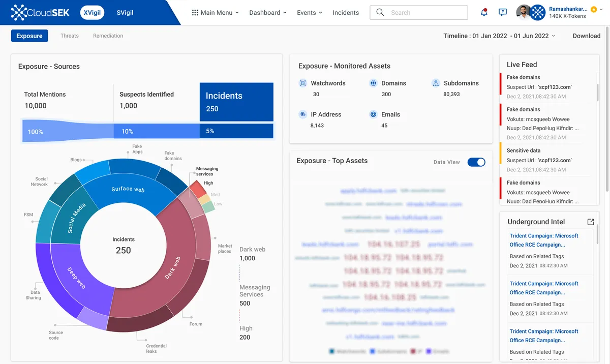The width and height of the screenshot is (610, 364).
Task: Click the IP Address icon
Action: pos(303,114)
